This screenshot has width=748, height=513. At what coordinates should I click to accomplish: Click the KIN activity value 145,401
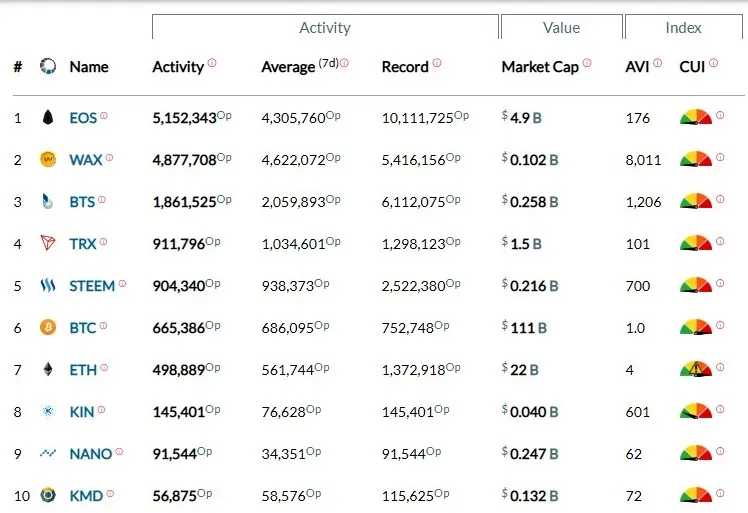(178, 412)
